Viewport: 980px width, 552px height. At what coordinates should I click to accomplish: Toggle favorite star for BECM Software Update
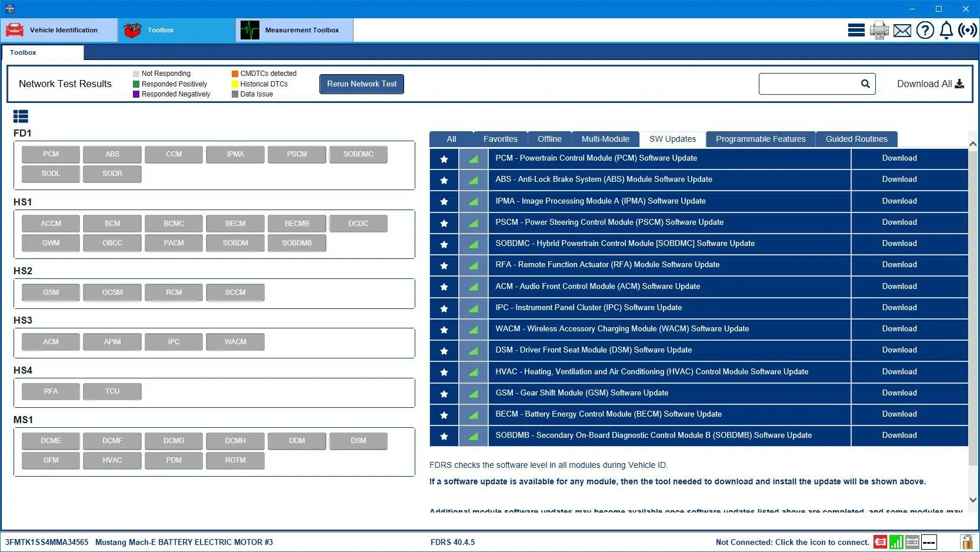(x=444, y=414)
